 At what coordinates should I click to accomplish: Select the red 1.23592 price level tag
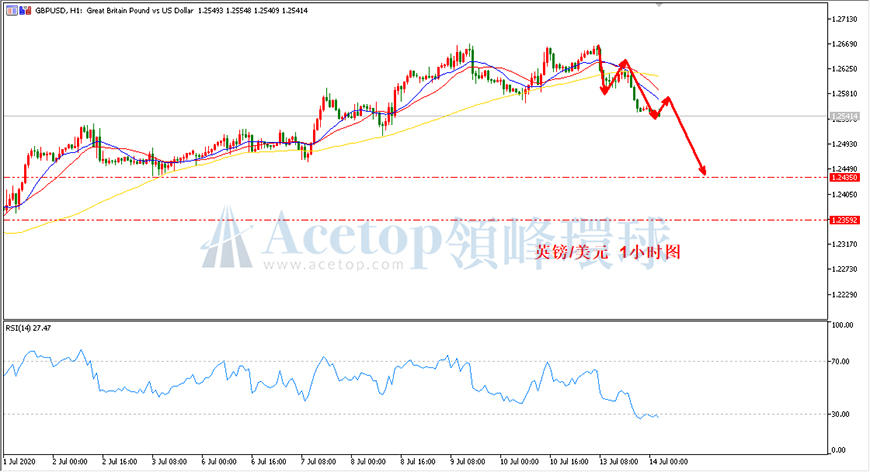tap(844, 220)
